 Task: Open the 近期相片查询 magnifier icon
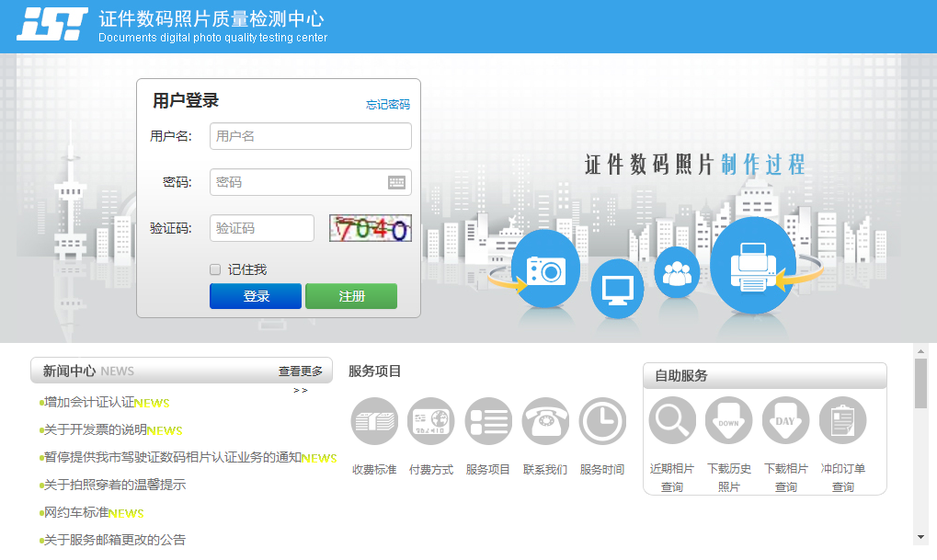[672, 420]
